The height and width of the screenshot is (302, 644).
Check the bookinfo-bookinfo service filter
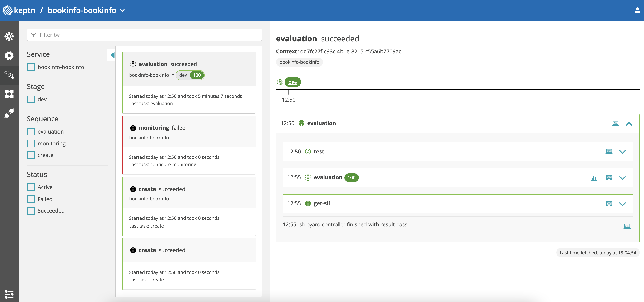point(31,67)
